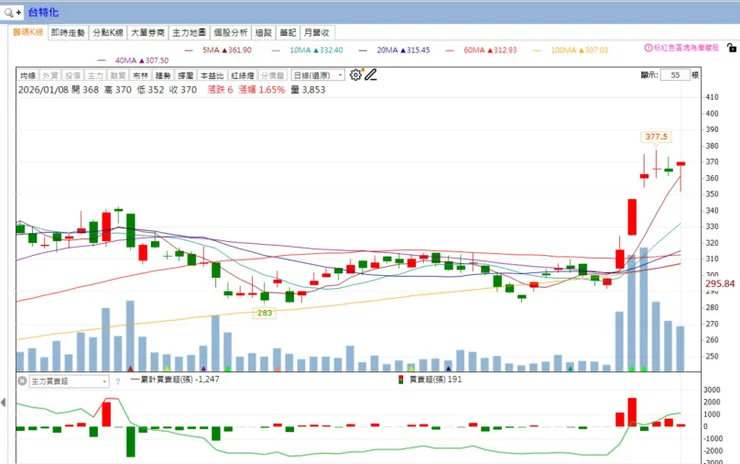Open the 主力買賣超 indicator dropdown
Screen dimensions: 740x464
[x=69, y=381]
